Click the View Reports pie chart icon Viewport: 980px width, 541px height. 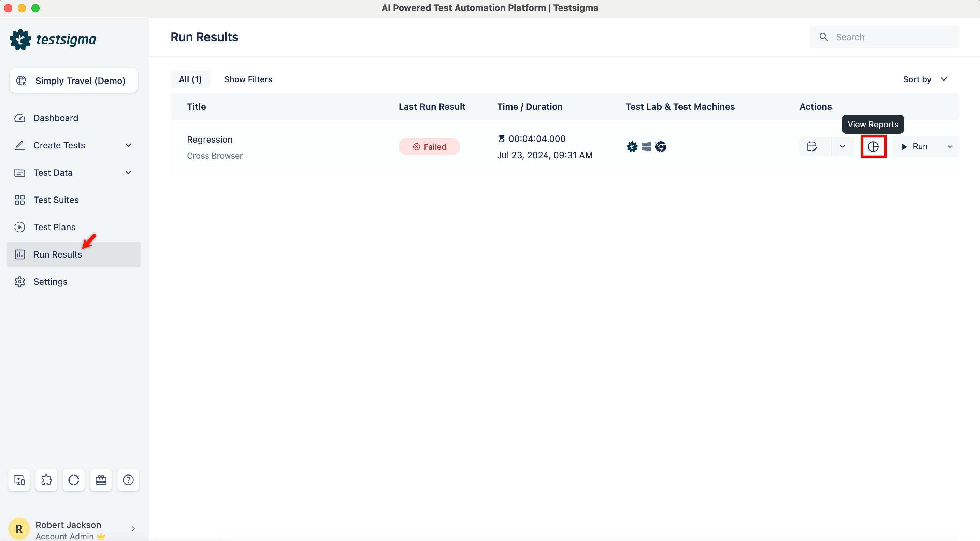[873, 147]
